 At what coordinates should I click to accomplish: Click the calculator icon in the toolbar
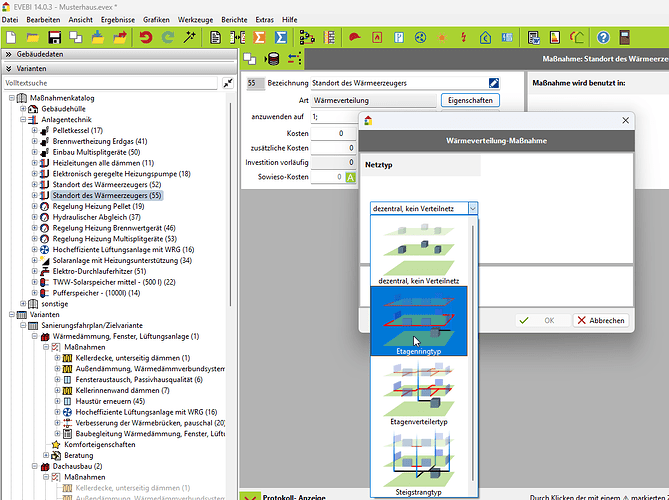(626, 37)
